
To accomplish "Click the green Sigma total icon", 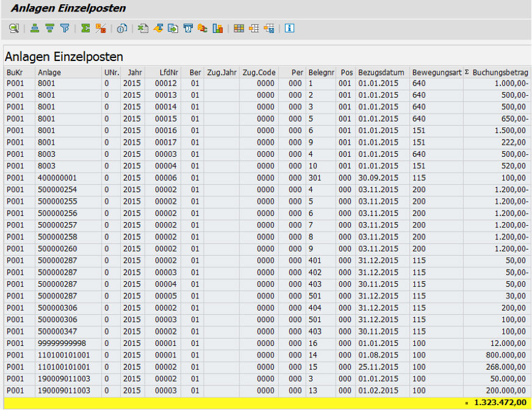I will [x=86, y=28].
